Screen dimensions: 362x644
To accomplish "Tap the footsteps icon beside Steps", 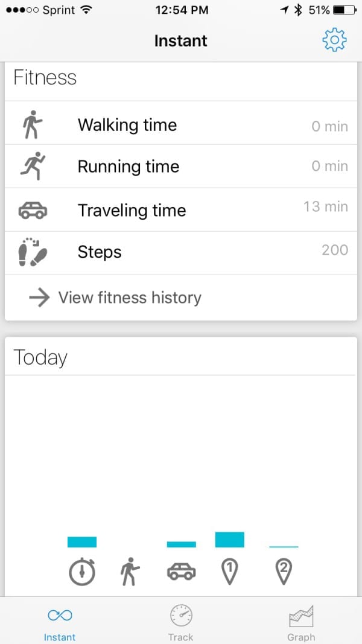I will coord(33,252).
